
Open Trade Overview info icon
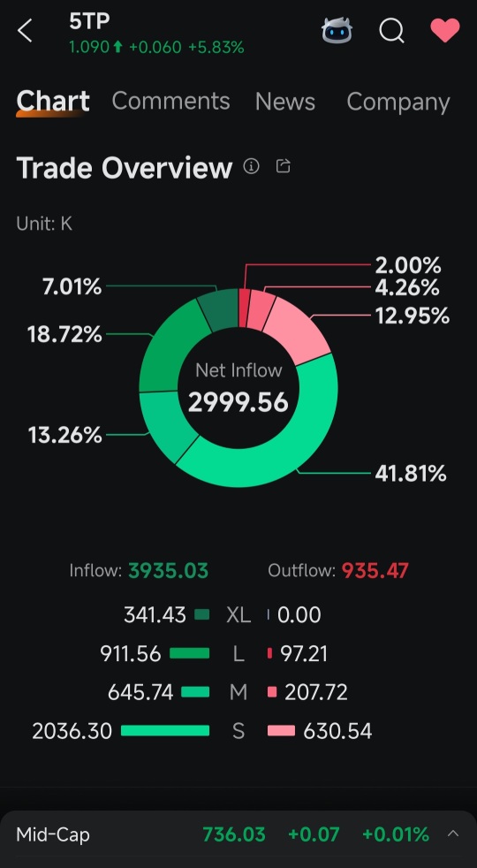[x=251, y=166]
